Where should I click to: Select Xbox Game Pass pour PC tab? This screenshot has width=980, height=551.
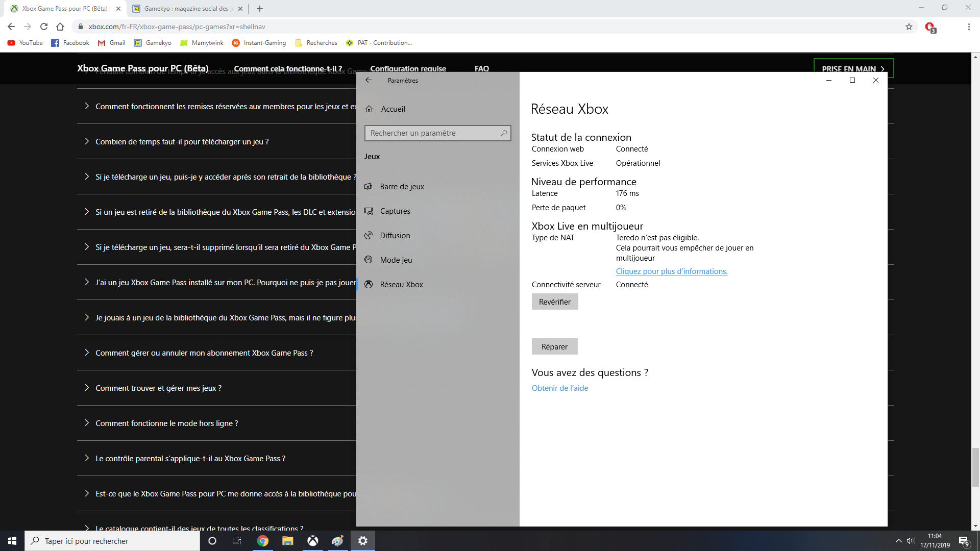pyautogui.click(x=64, y=9)
